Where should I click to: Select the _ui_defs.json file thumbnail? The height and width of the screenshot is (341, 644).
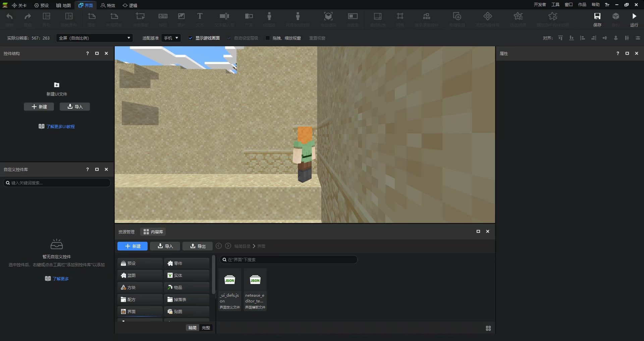[x=230, y=290]
